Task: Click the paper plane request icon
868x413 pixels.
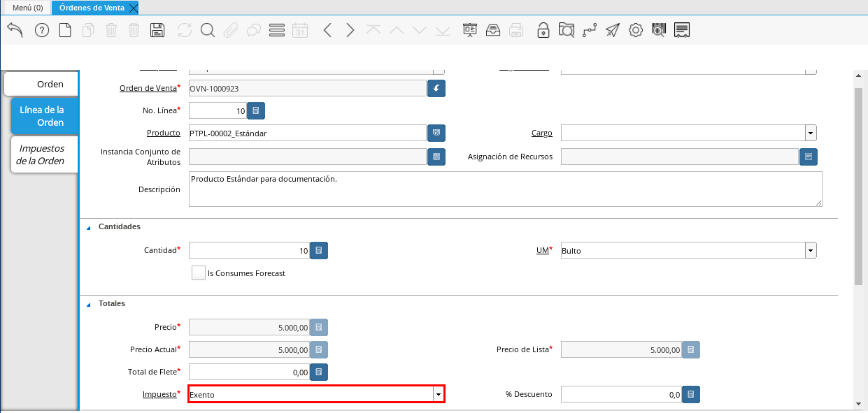Action: [613, 30]
